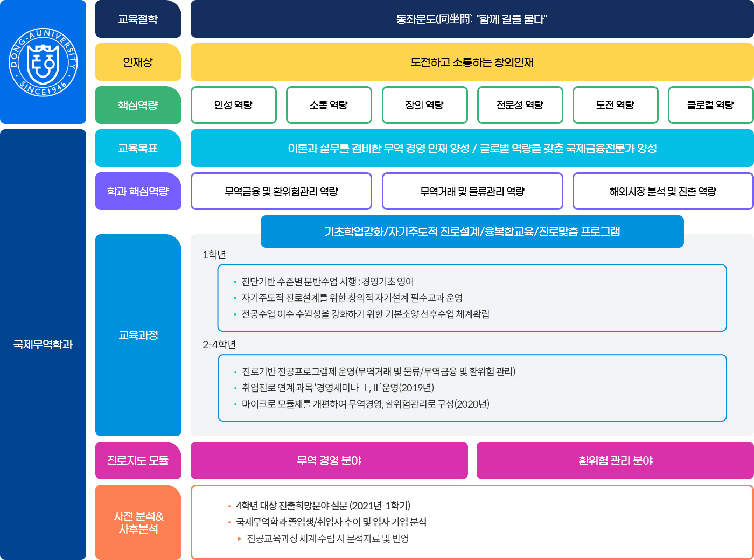Screen dimensions: 754x560
Task: Select the yellow 인재상 label tab
Action: pos(138,62)
